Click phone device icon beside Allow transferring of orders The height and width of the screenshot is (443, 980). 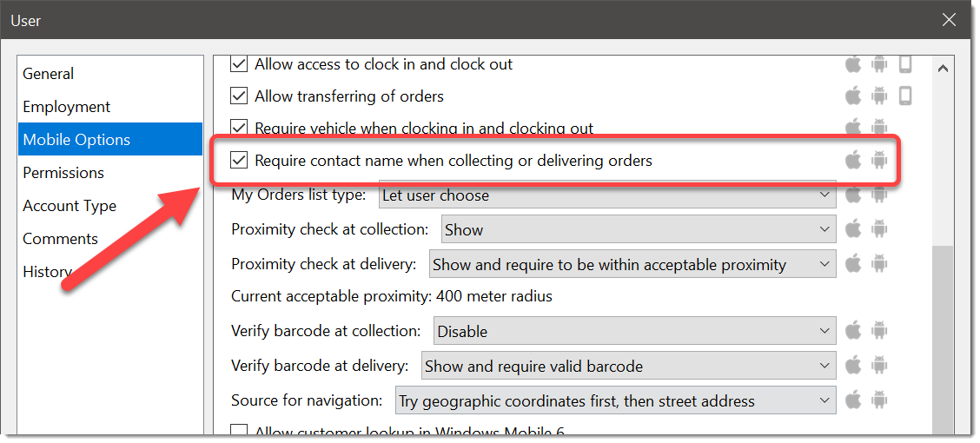905,96
